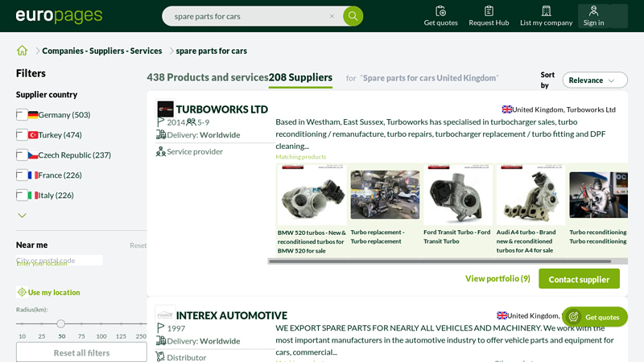Click the Interex Distributor icon
This screenshot has width=644, height=362.
pyautogui.click(x=160, y=357)
